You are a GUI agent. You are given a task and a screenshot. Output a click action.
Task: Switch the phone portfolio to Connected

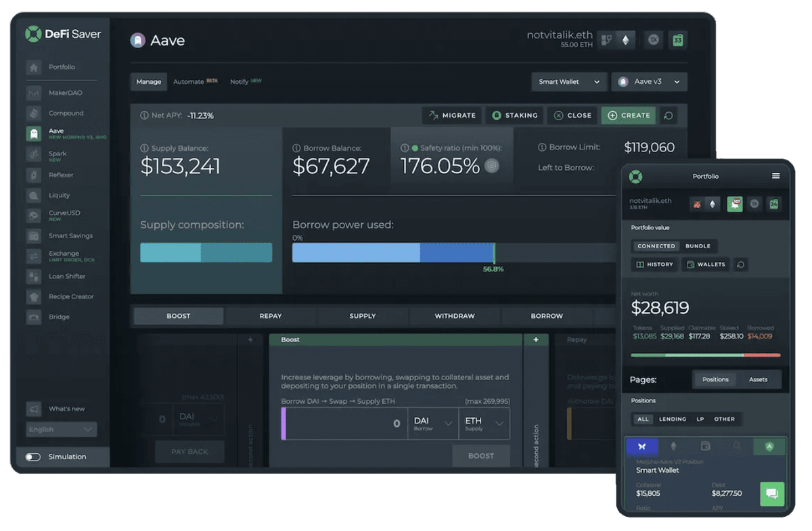point(656,246)
